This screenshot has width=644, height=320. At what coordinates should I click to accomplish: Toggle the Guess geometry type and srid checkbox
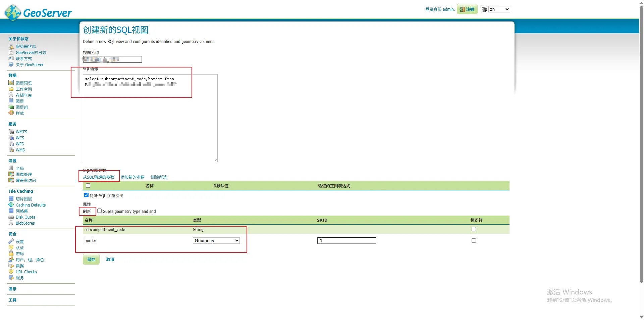(99, 211)
